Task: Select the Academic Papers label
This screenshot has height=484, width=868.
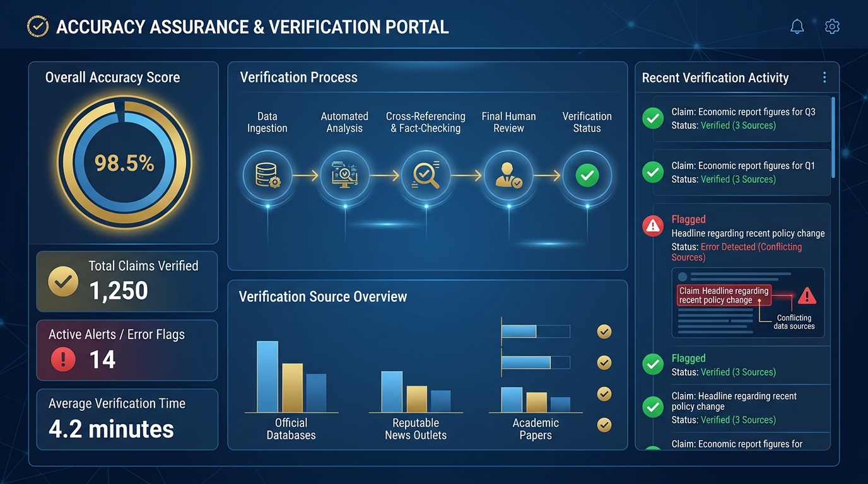Action: point(536,429)
